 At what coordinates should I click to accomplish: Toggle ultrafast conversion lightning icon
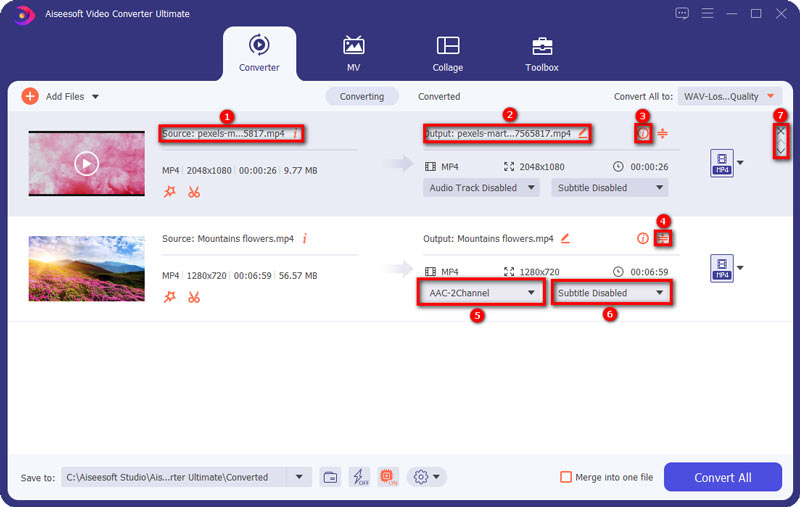(361, 477)
